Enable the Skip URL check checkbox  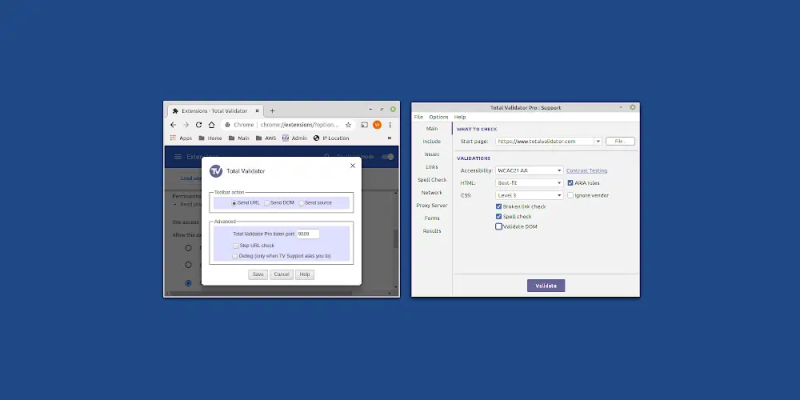[236, 246]
